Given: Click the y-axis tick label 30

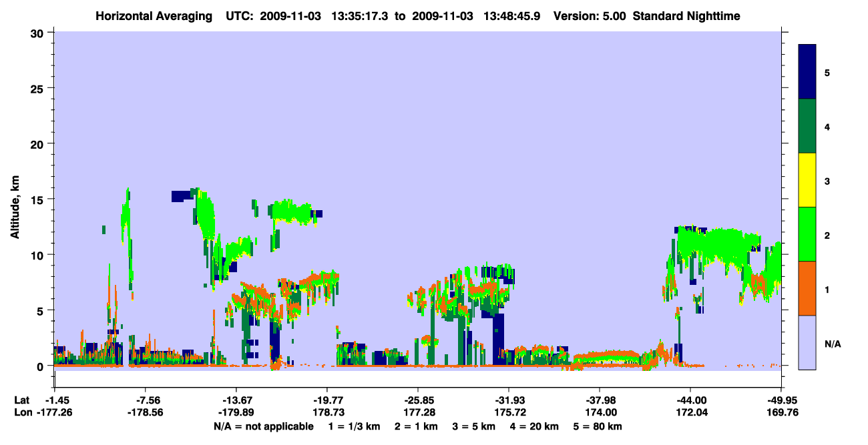Looking at the screenshot, I should coord(39,33).
